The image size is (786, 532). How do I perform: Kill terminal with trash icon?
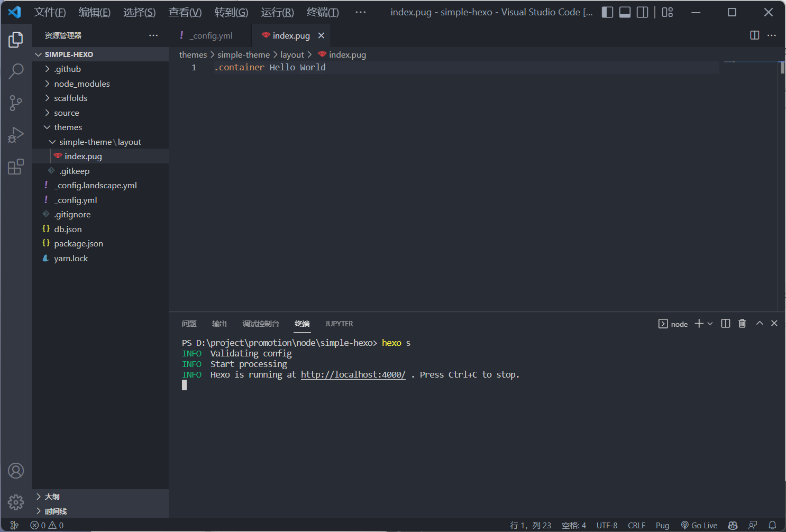pyautogui.click(x=742, y=324)
